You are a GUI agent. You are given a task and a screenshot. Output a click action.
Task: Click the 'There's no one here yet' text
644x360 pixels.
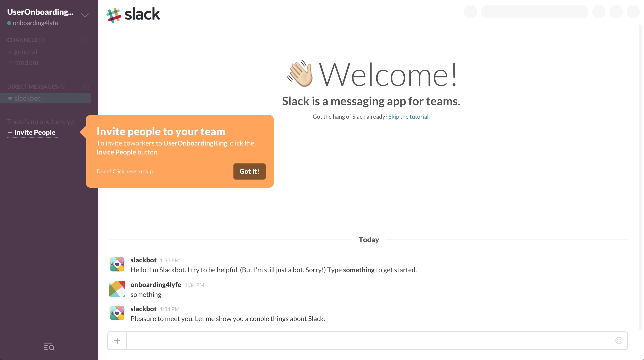coord(42,122)
